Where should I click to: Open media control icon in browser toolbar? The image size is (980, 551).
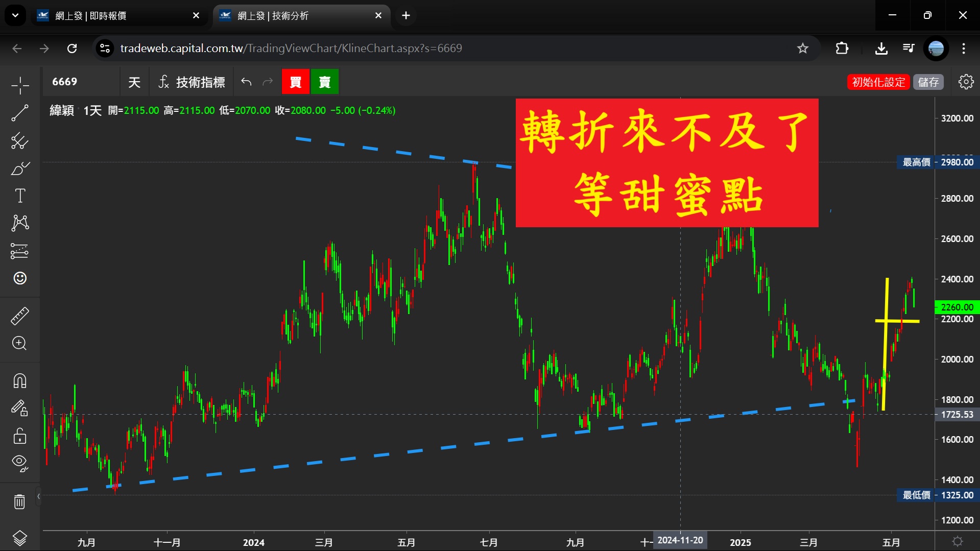click(909, 49)
